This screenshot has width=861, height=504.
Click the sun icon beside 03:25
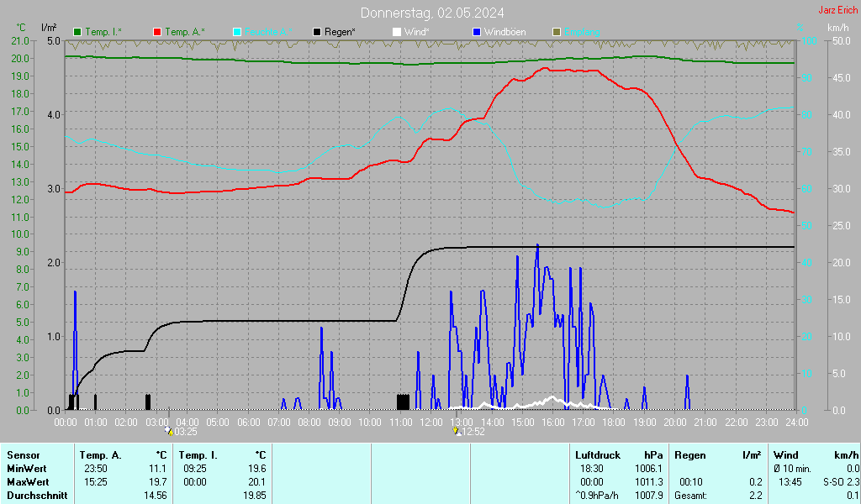coord(168,431)
